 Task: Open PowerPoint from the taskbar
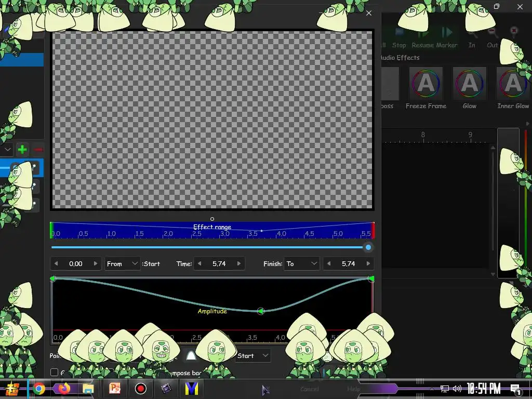click(115, 389)
